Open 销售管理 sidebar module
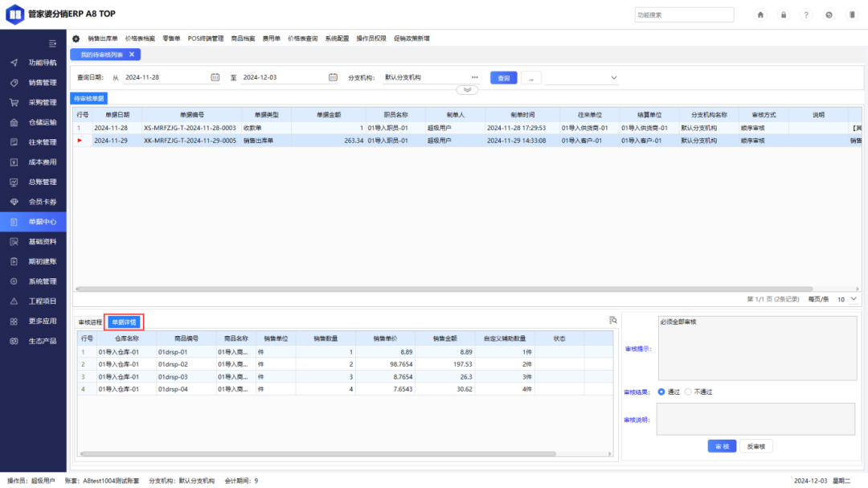 [33, 83]
